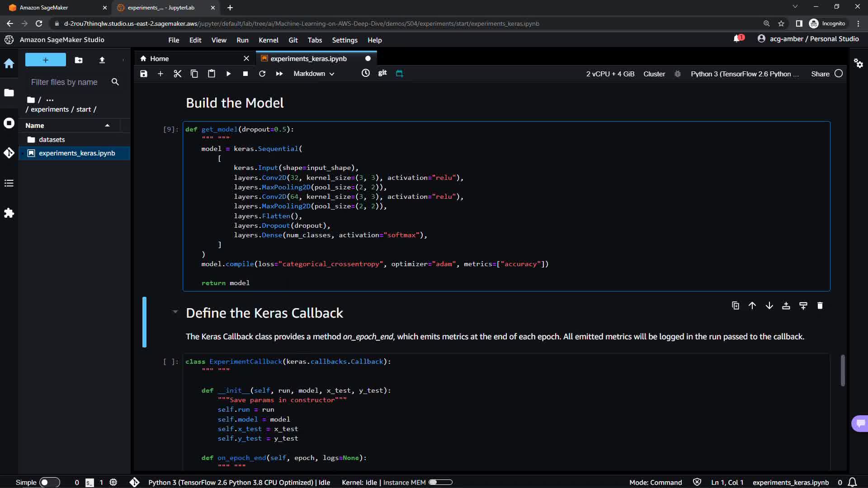Click the Cluster button in the toolbar
The image size is (868, 488).
point(654,74)
